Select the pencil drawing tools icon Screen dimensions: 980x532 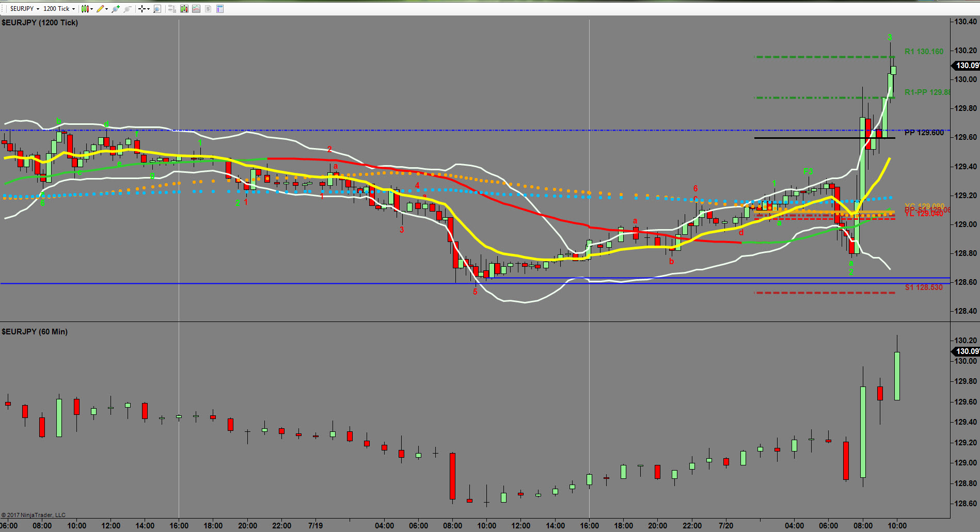click(x=100, y=9)
